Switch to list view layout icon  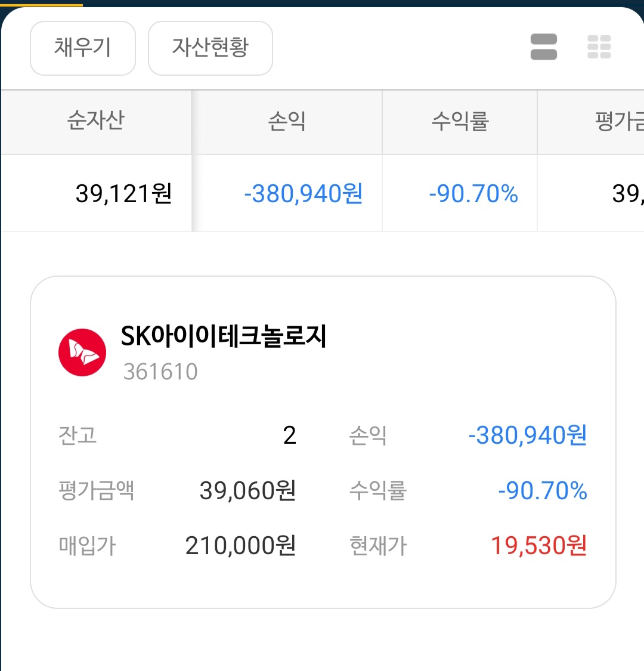click(x=543, y=47)
